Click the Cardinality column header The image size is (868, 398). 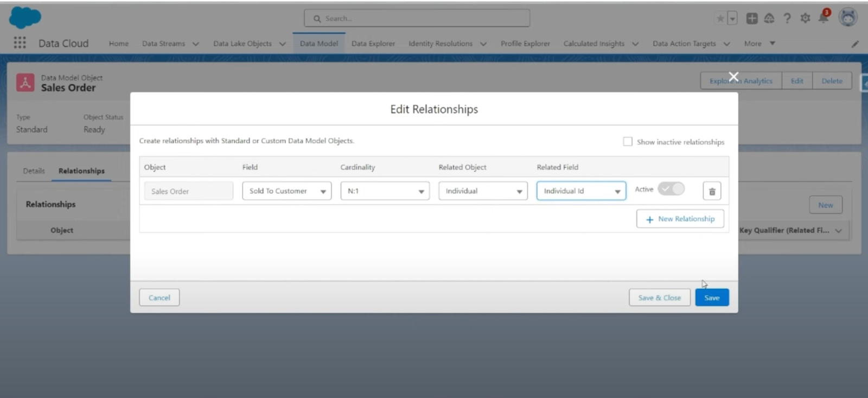tap(358, 167)
